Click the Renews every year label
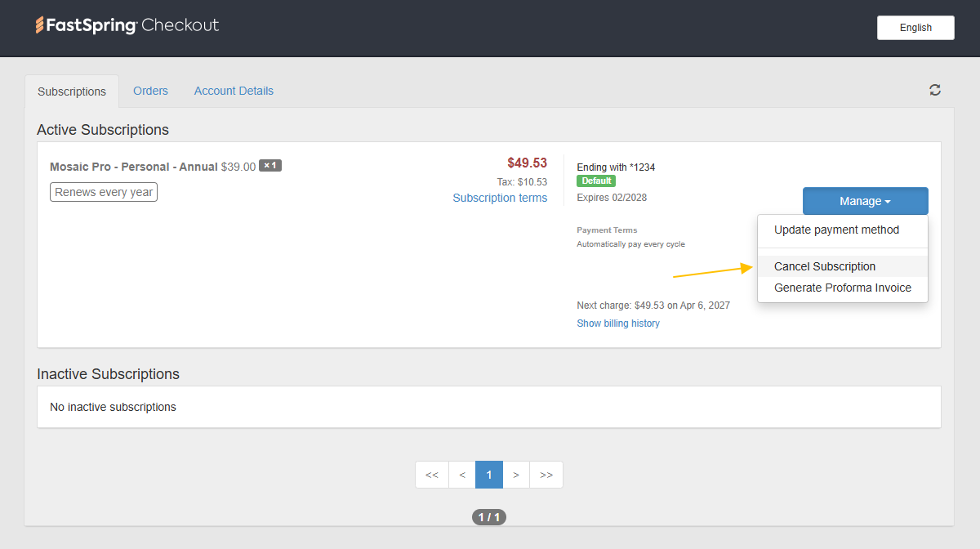The image size is (980, 549). pyautogui.click(x=104, y=192)
